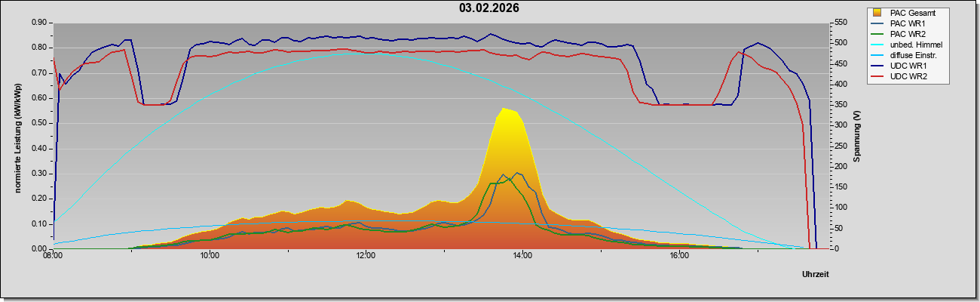Select the unbed. Himmel legend entry
Image resolution: width=980 pixels, height=302 pixels.
907,45
